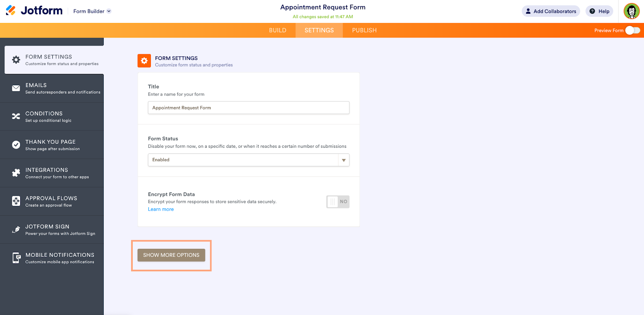The image size is (644, 315).
Task: Click the Appointment Request Form header title
Action: tap(323, 7)
